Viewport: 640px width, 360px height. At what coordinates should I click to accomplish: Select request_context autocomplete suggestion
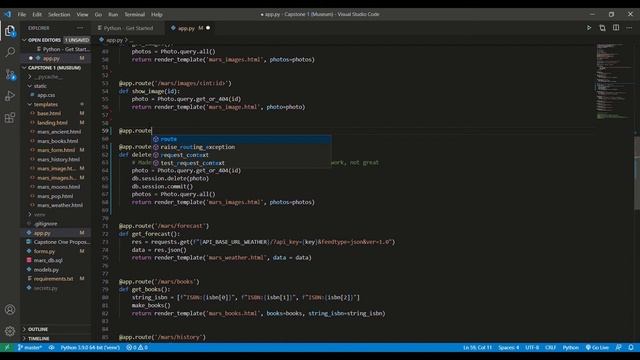coord(242,155)
